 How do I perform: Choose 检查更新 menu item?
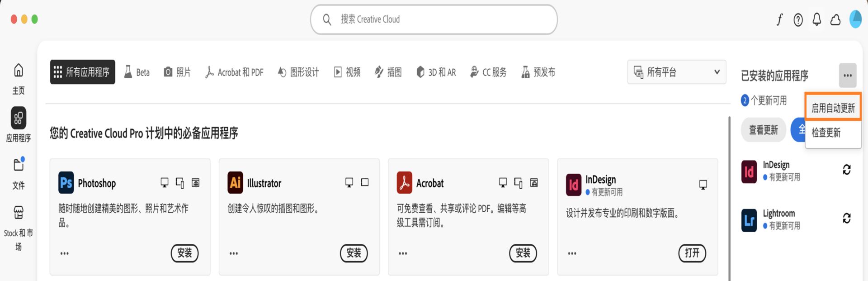tap(833, 133)
